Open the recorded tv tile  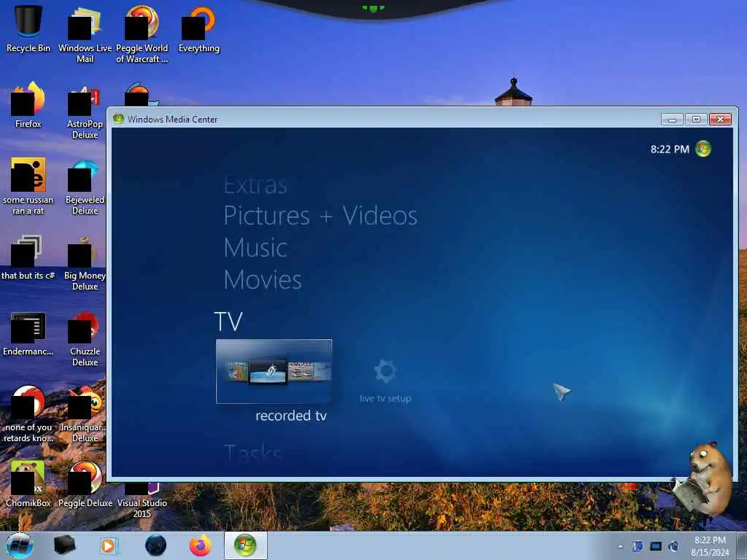pyautogui.click(x=274, y=371)
